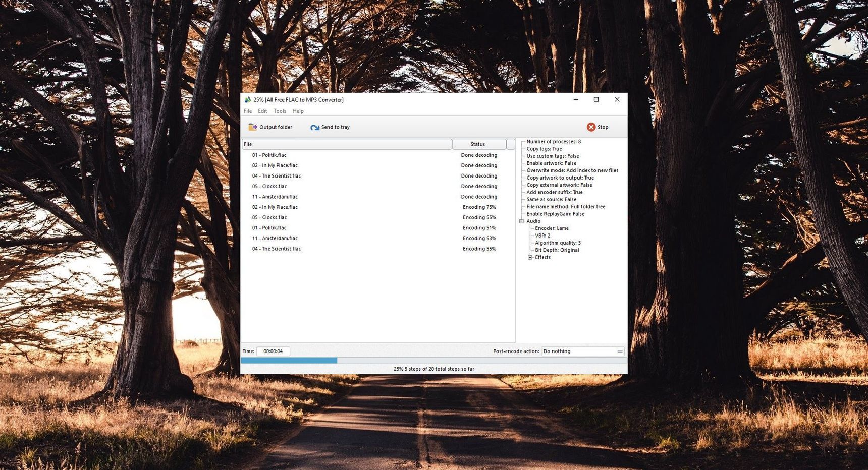The image size is (868, 470).
Task: Select 01 - Politik.flac Encoding 51% row
Action: coord(378,228)
